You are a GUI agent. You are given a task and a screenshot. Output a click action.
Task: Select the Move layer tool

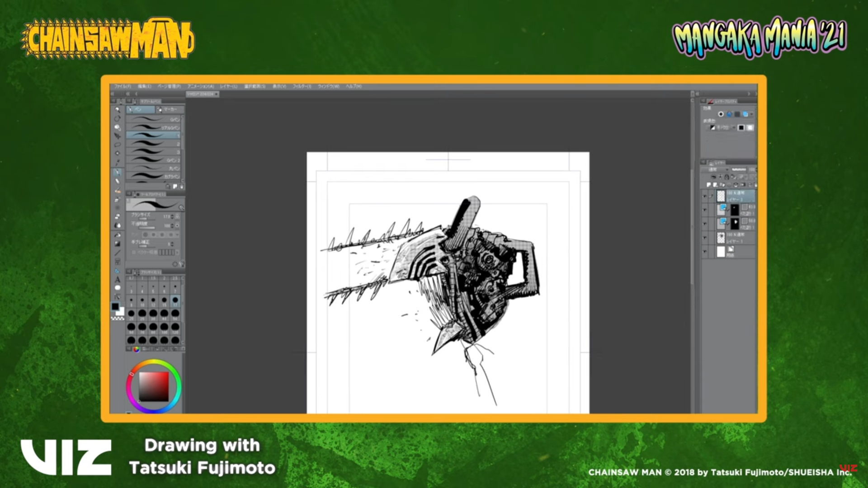117,136
